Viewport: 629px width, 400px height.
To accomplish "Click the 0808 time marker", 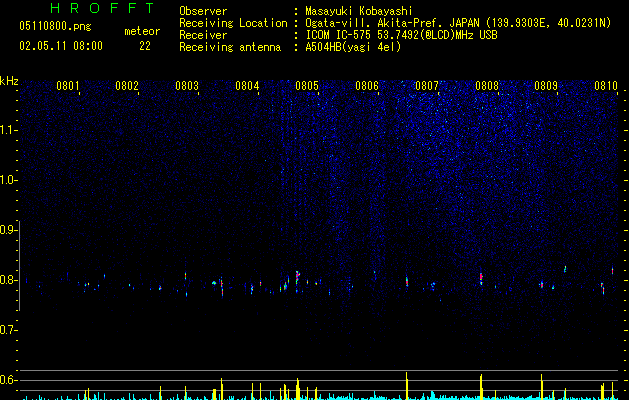I will tap(487, 86).
